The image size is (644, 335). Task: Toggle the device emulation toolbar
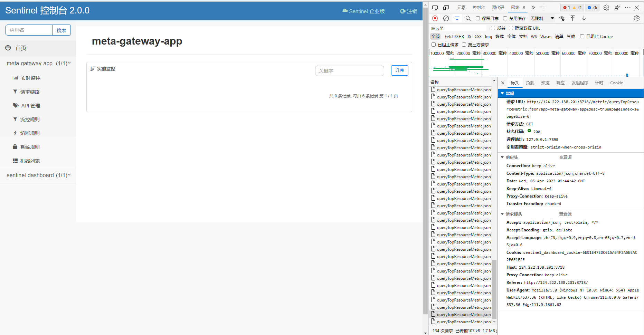click(x=445, y=7)
